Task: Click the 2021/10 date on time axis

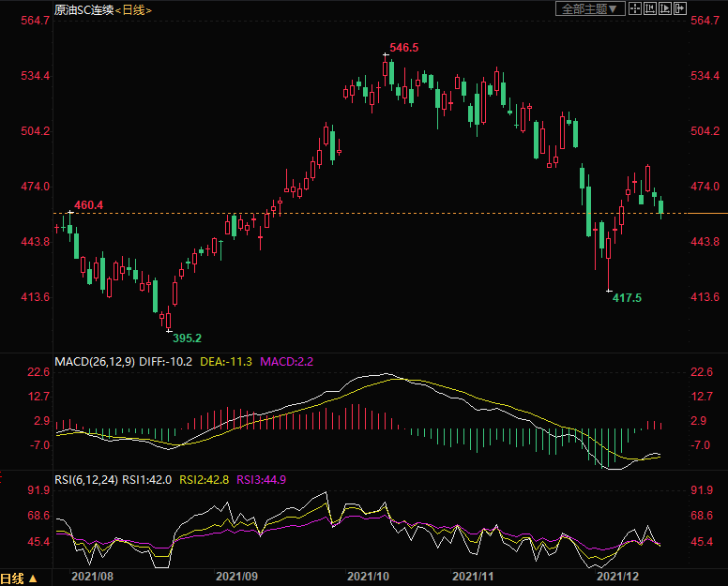Action: click(x=369, y=578)
